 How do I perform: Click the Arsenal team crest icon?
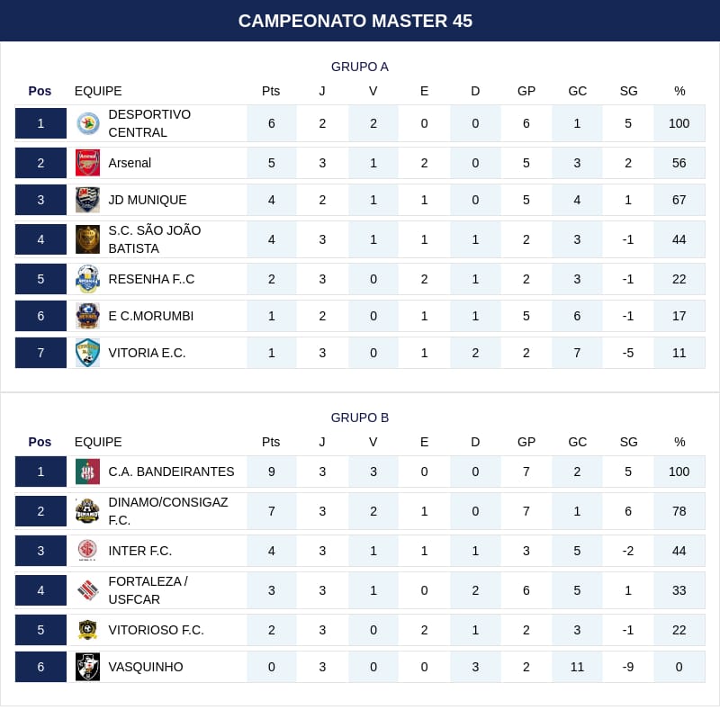[x=87, y=163]
